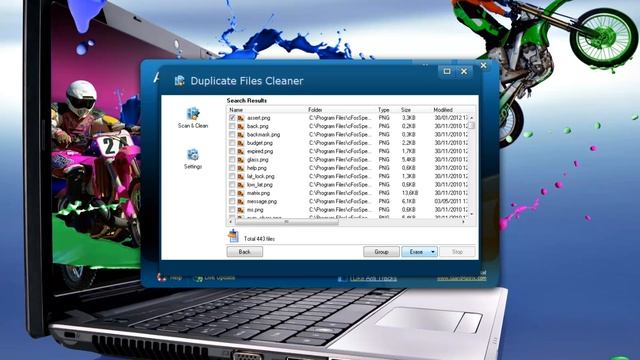Image resolution: width=640 pixels, height=360 pixels.
Task: Check the low_lat.png checkbox
Action: click(232, 184)
